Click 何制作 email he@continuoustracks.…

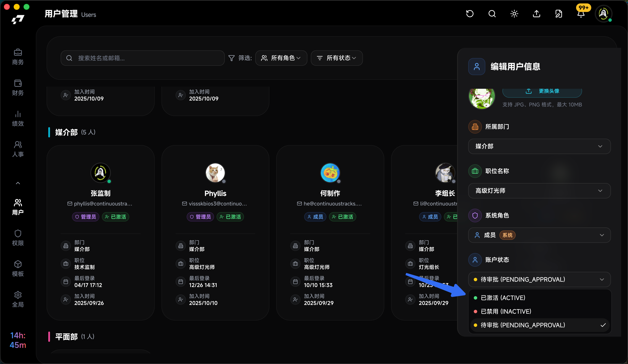tap(329, 204)
